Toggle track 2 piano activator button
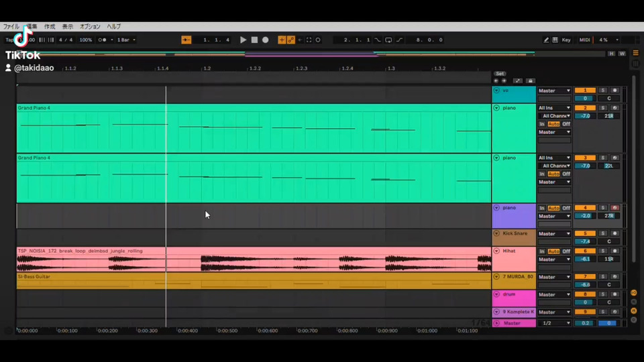 pyautogui.click(x=585, y=108)
